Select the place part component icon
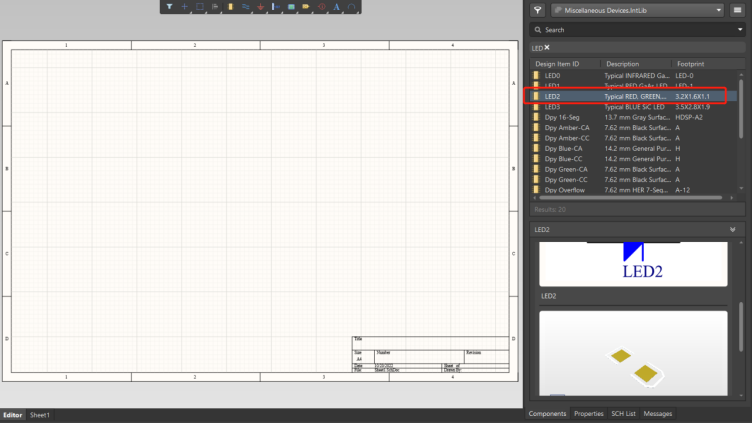Image resolution: width=753 pixels, height=424 pixels. tap(231, 7)
